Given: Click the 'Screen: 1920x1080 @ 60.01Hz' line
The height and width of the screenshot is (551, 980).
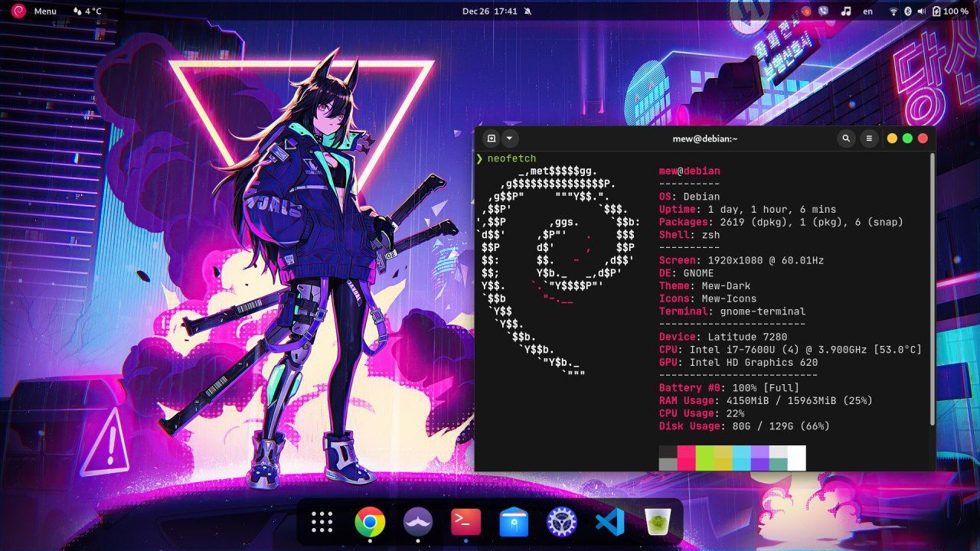Looking at the screenshot, I should 741,260.
